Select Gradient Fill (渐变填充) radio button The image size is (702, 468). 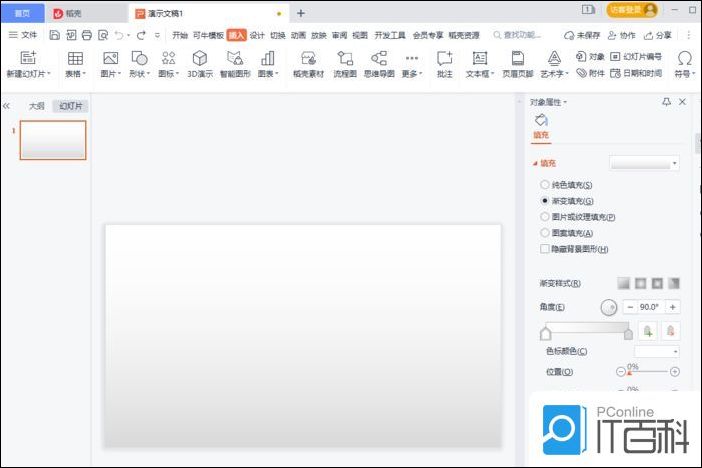click(544, 201)
